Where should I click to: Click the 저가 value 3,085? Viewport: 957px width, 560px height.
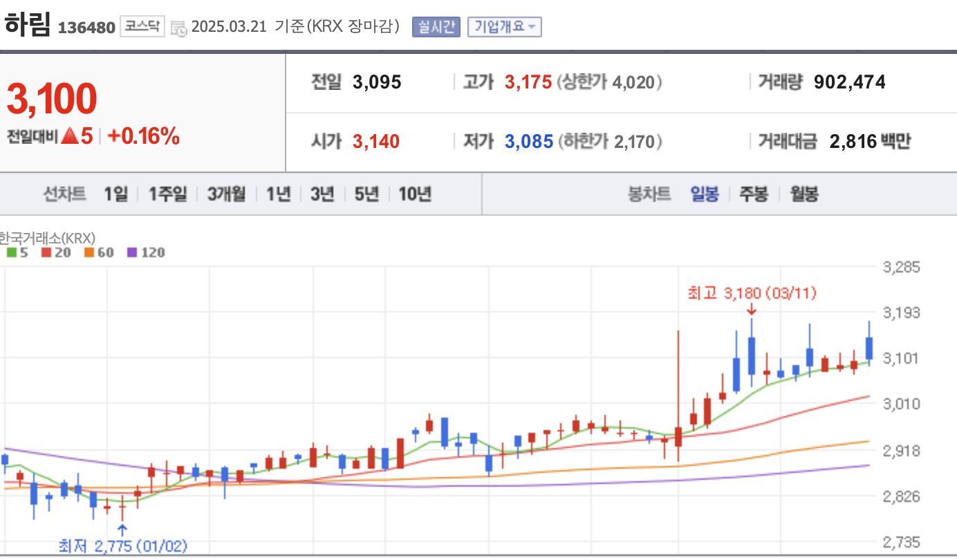click(529, 142)
